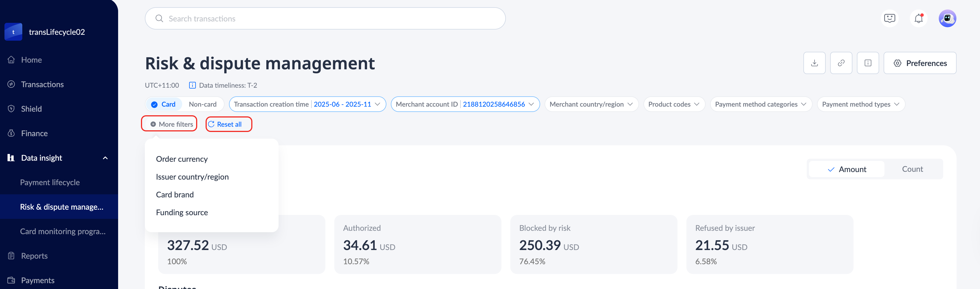The width and height of the screenshot is (980, 289).
Task: Choose Issuer country/region from filter menu
Action: click(x=192, y=177)
